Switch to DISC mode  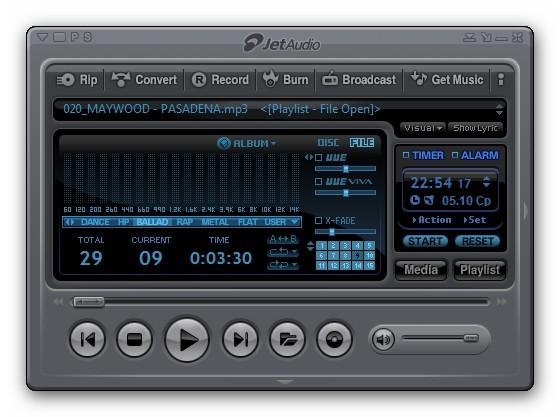click(x=328, y=143)
